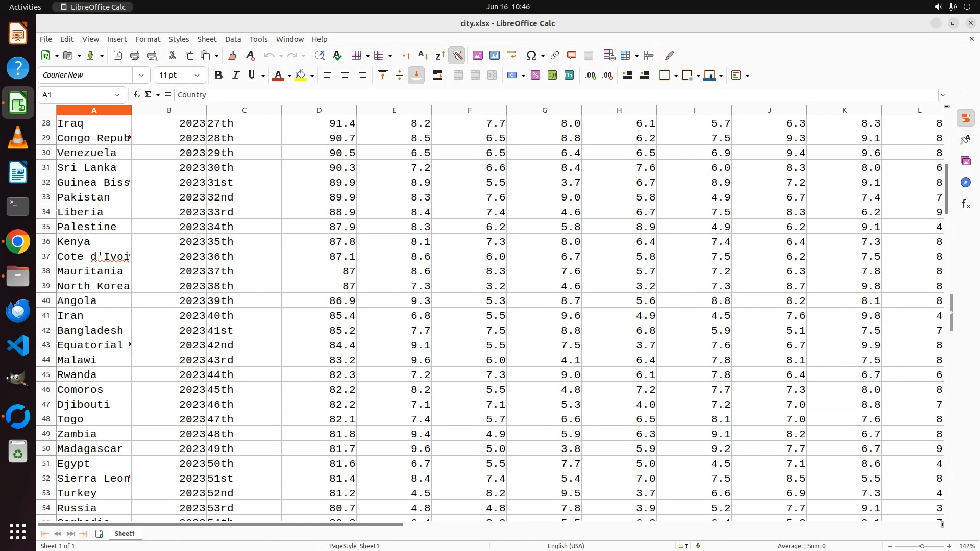This screenshot has height=551, width=980.
Task: Open the Format menu
Action: point(148,39)
